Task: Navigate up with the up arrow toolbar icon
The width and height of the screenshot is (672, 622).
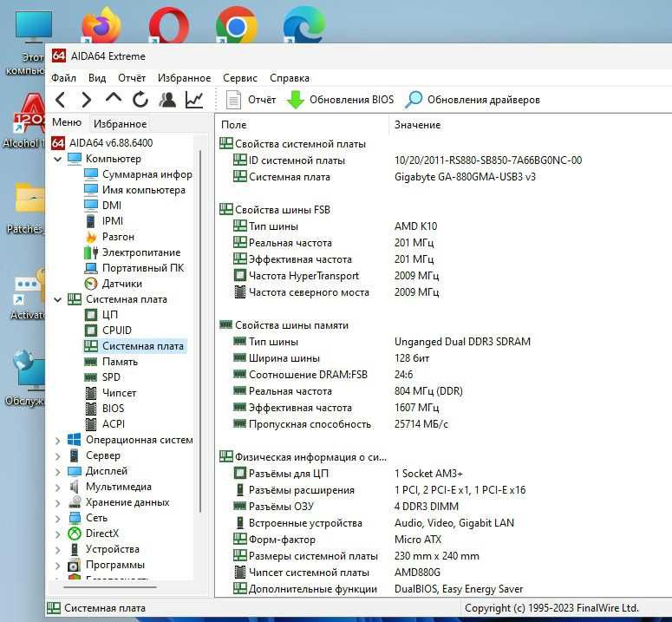Action: (113, 99)
